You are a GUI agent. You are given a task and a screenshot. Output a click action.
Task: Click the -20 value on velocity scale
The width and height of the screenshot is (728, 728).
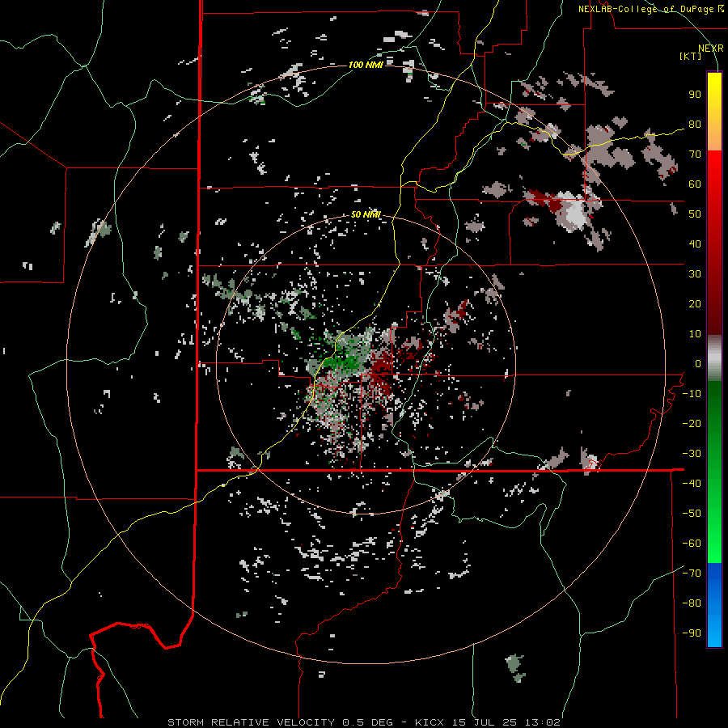(x=692, y=424)
